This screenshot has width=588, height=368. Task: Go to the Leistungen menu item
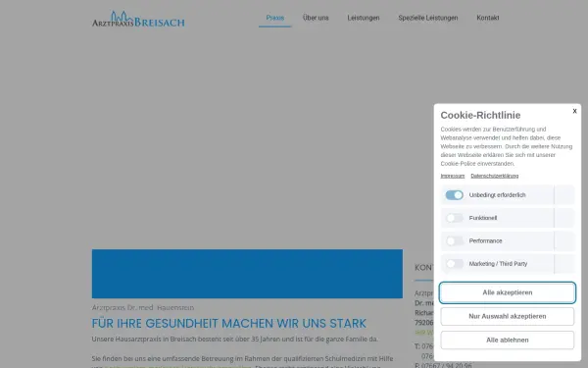click(x=364, y=18)
